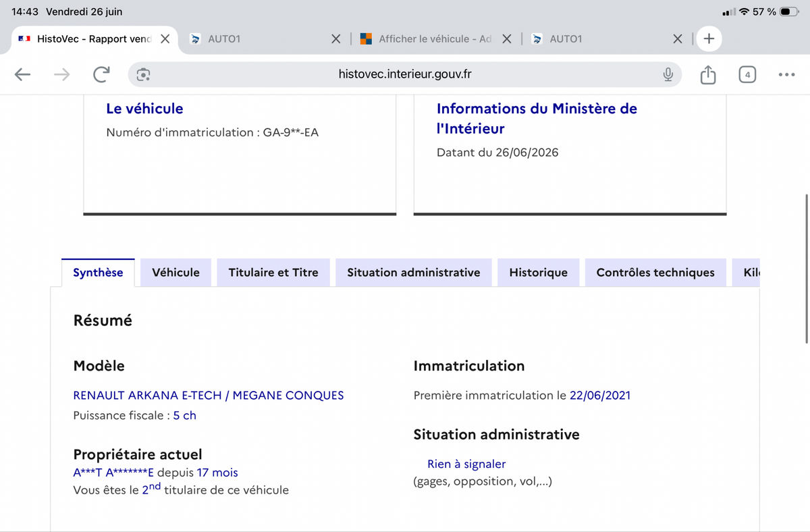Viewport: 810px width, 532px height.
Task: Switch to the first AUTO1 tab
Action: point(256,39)
